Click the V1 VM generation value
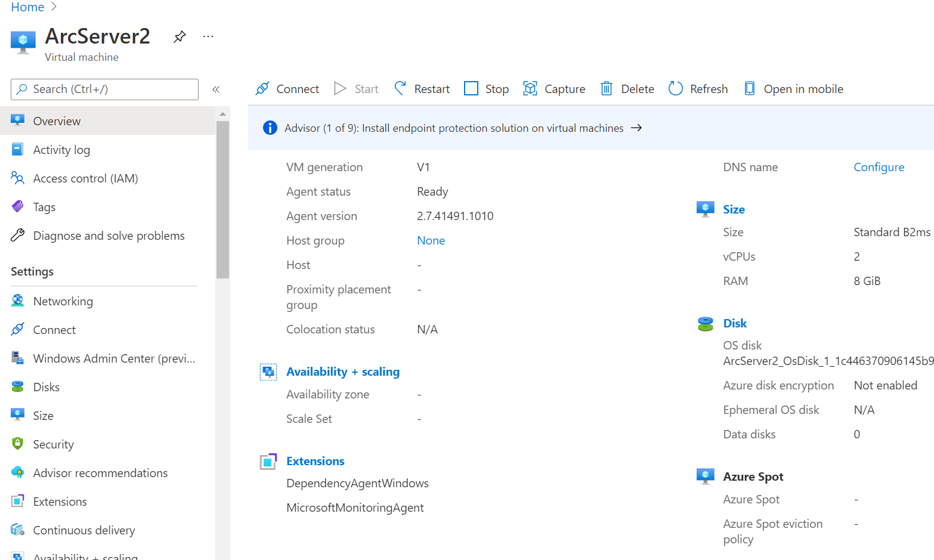This screenshot has height=560, width=934. point(423,167)
